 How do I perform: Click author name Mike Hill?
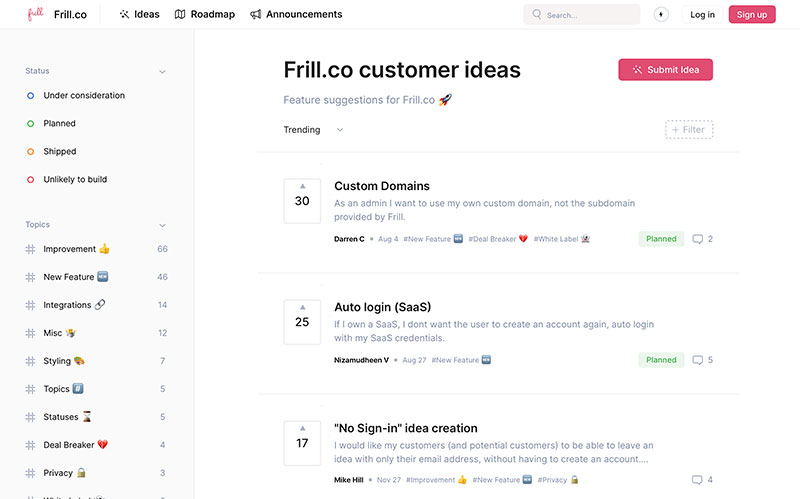tap(348, 480)
